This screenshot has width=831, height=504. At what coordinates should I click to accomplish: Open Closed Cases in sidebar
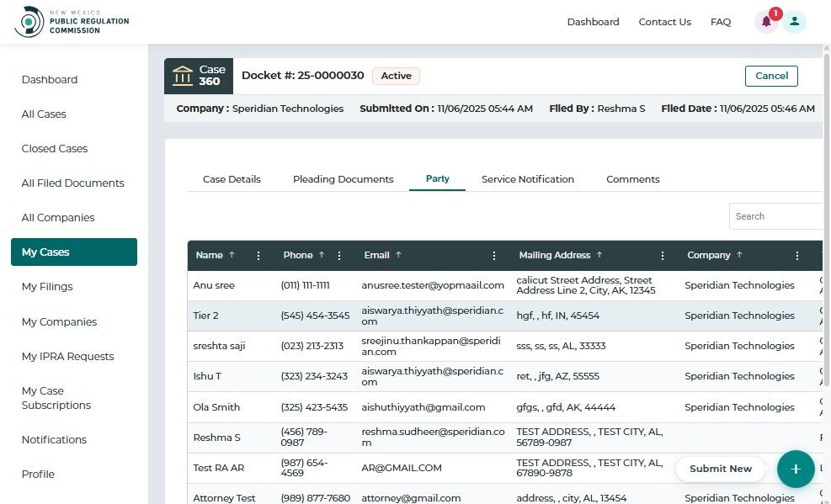(x=55, y=148)
